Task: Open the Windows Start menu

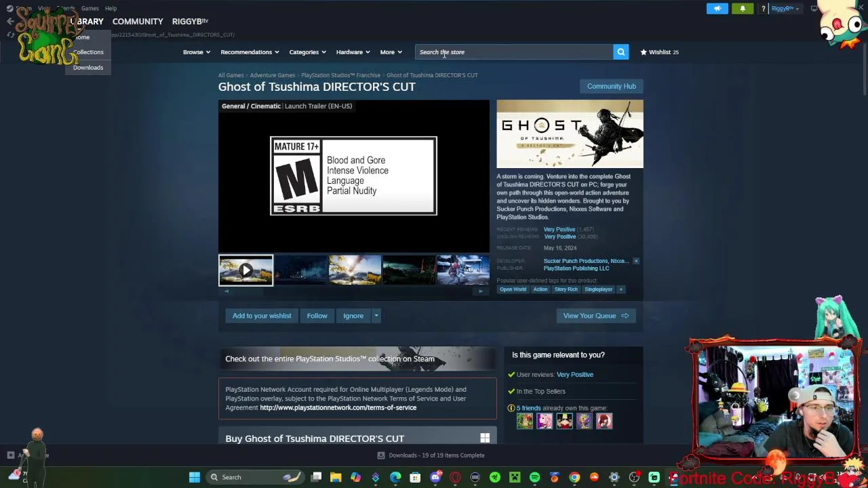Action: [195, 477]
